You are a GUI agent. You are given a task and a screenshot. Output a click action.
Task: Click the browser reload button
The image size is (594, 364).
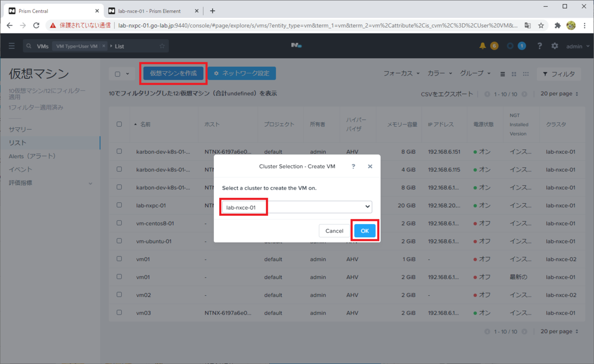pos(36,25)
